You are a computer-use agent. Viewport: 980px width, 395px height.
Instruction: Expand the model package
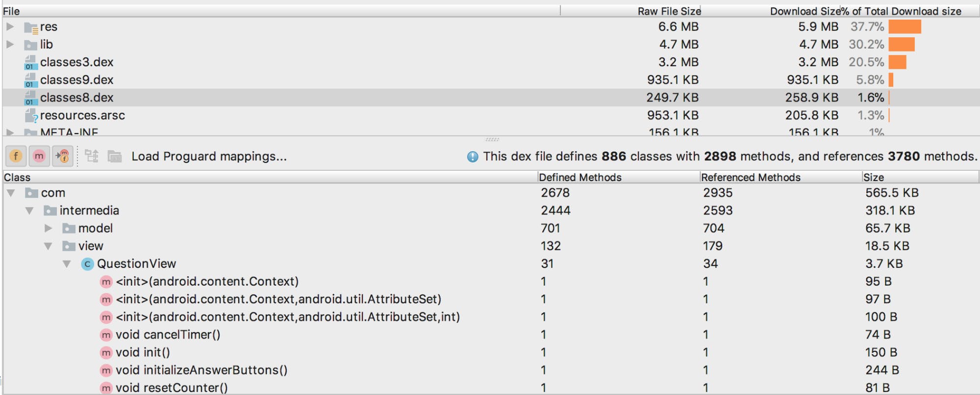(48, 228)
